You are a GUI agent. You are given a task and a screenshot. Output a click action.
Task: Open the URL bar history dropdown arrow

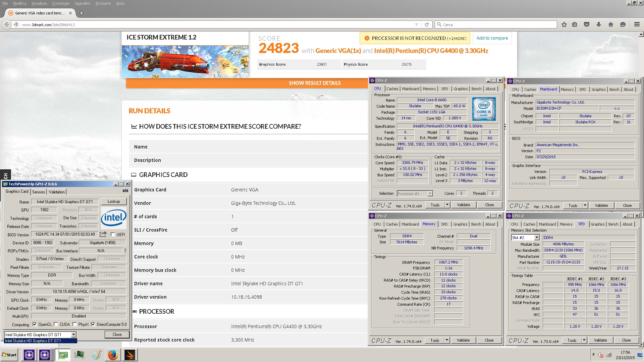(x=417, y=24)
